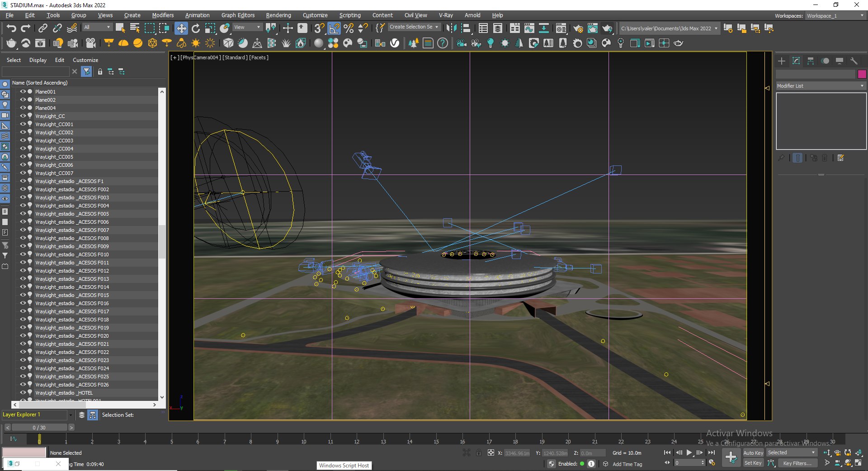Open the Utilities wrench tab in command panel
The width and height of the screenshot is (868, 471).
click(x=854, y=61)
